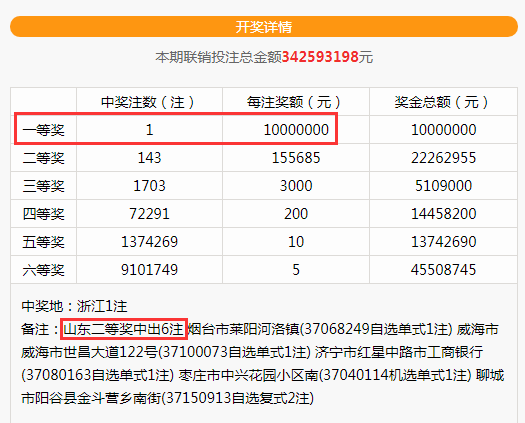Click second prize total 22262955
Image resolution: width=525 pixels, height=423 pixels.
click(x=443, y=158)
